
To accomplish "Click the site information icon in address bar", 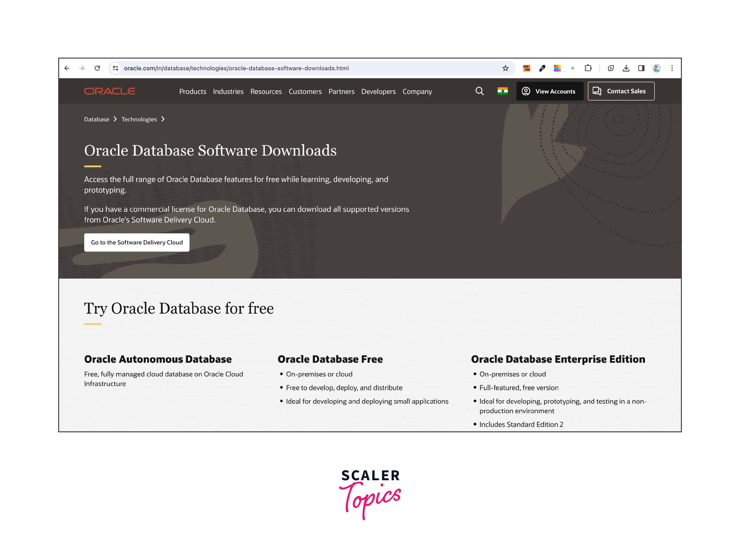I will coord(115,68).
